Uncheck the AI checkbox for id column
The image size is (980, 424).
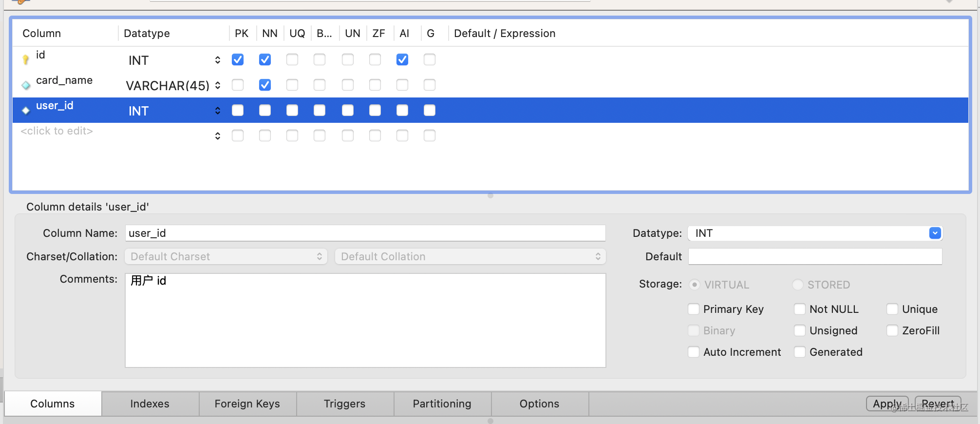click(x=402, y=60)
